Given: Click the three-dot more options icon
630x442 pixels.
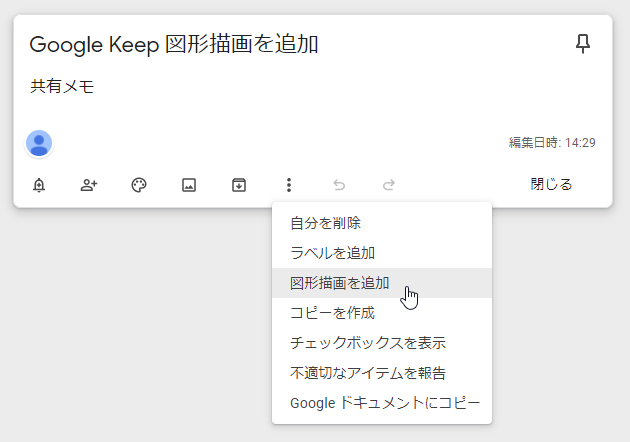Looking at the screenshot, I should 289,185.
